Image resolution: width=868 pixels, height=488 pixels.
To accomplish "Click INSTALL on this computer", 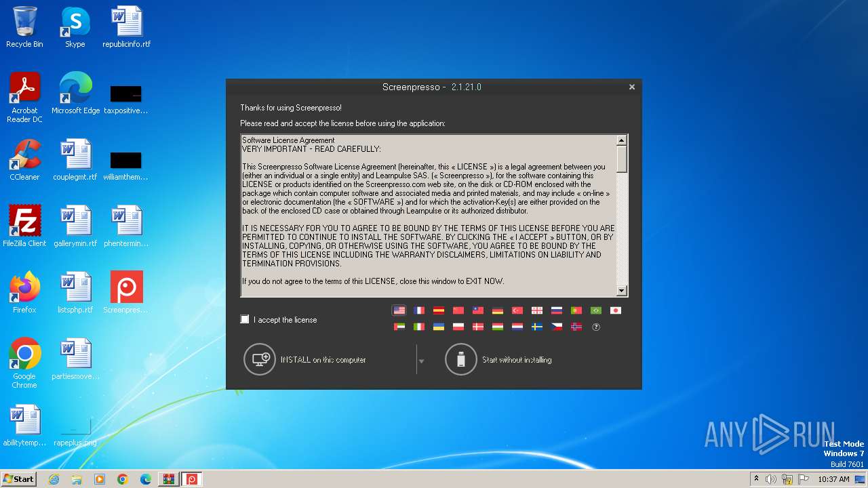I will click(305, 359).
